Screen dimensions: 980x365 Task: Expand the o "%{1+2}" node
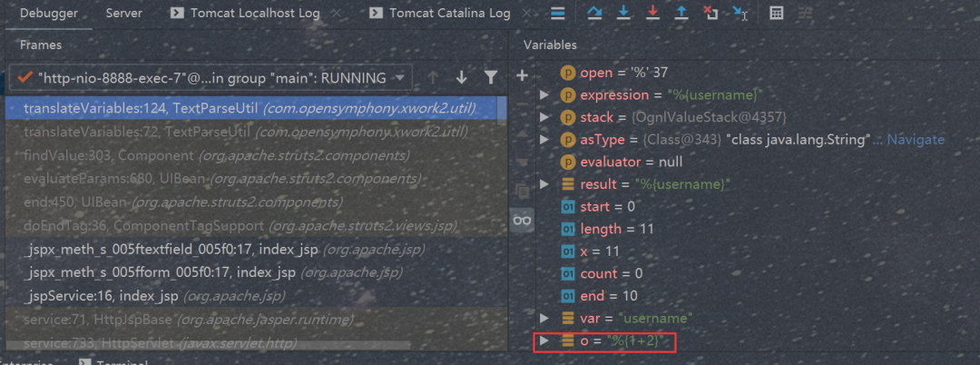[x=544, y=340]
